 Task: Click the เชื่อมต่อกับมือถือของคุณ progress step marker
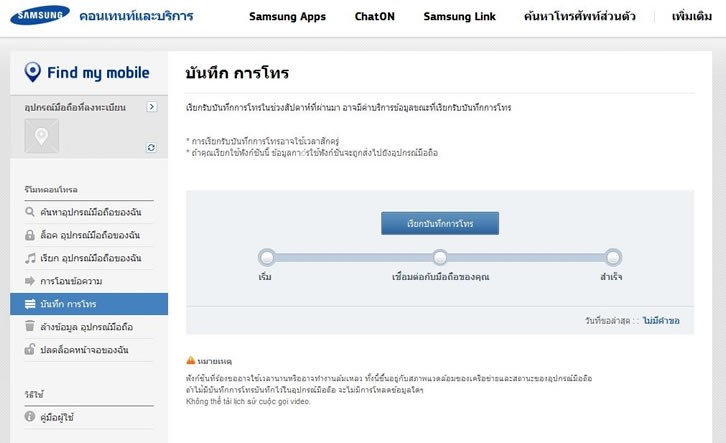coord(440,257)
